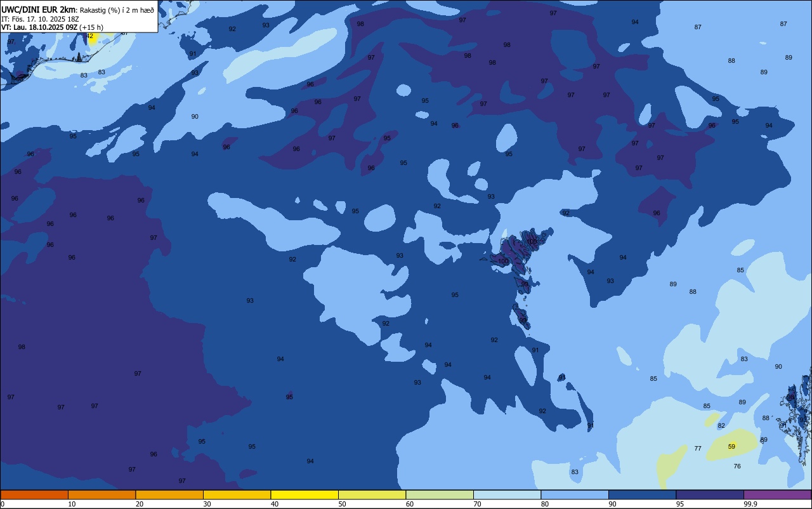Click the 59 value in the yellow patch
The image size is (812, 509).
coord(731,447)
